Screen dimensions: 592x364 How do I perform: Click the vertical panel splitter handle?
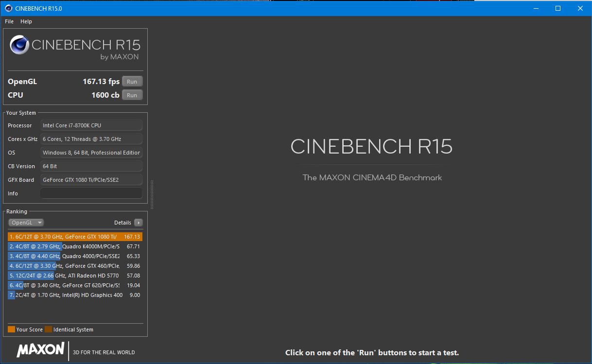[152, 194]
